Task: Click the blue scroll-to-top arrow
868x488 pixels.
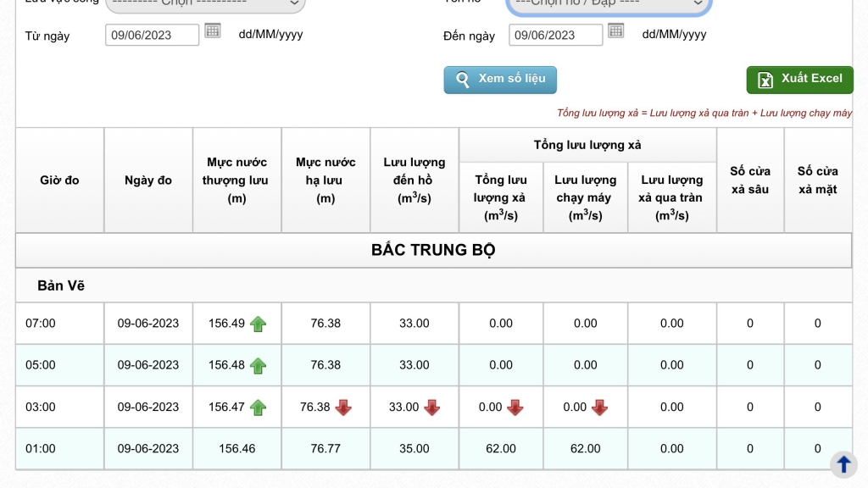Action: [843, 463]
